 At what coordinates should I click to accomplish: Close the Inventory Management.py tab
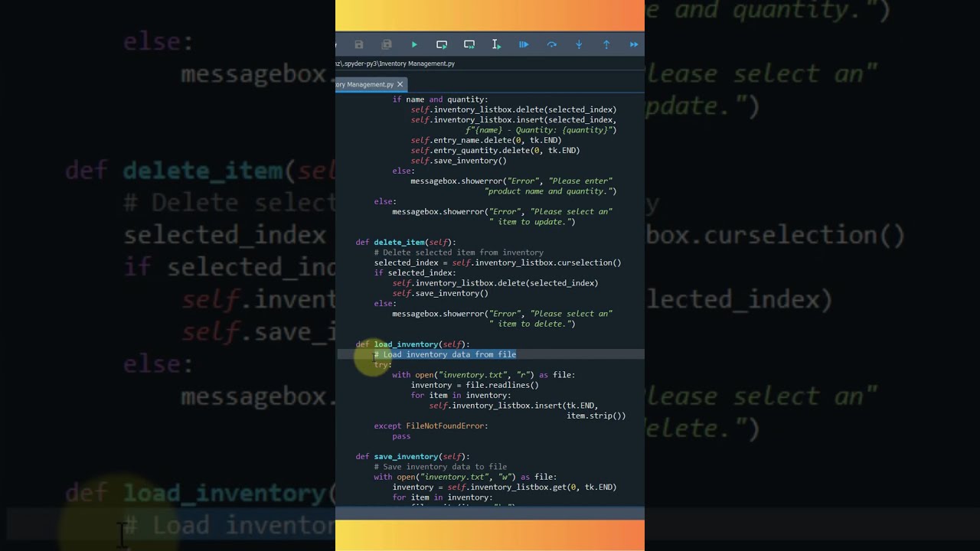pyautogui.click(x=400, y=84)
